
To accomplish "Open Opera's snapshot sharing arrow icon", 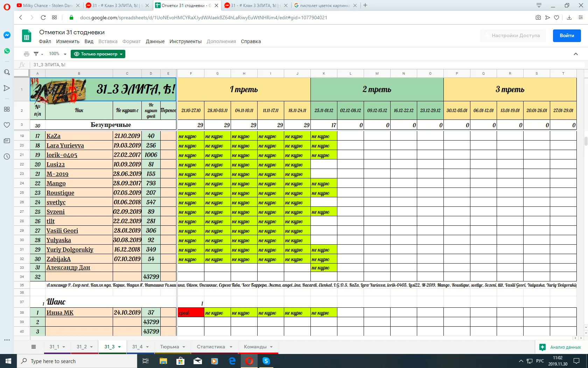I will click(x=547, y=18).
